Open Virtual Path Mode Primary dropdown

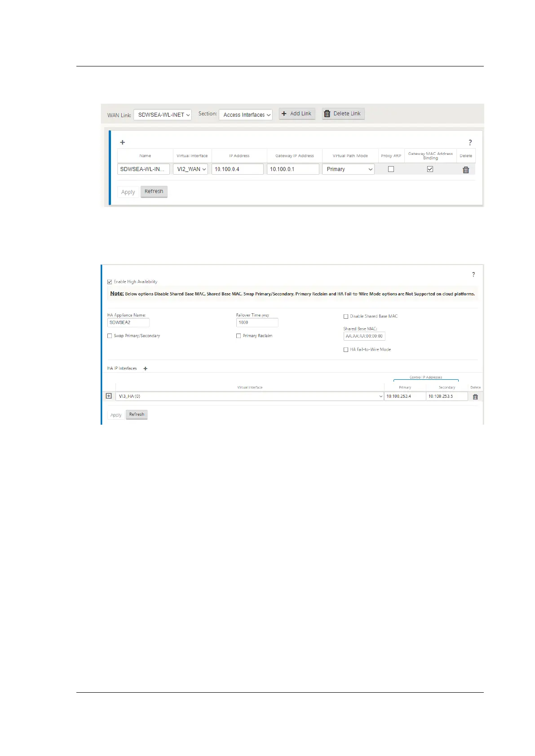point(348,169)
